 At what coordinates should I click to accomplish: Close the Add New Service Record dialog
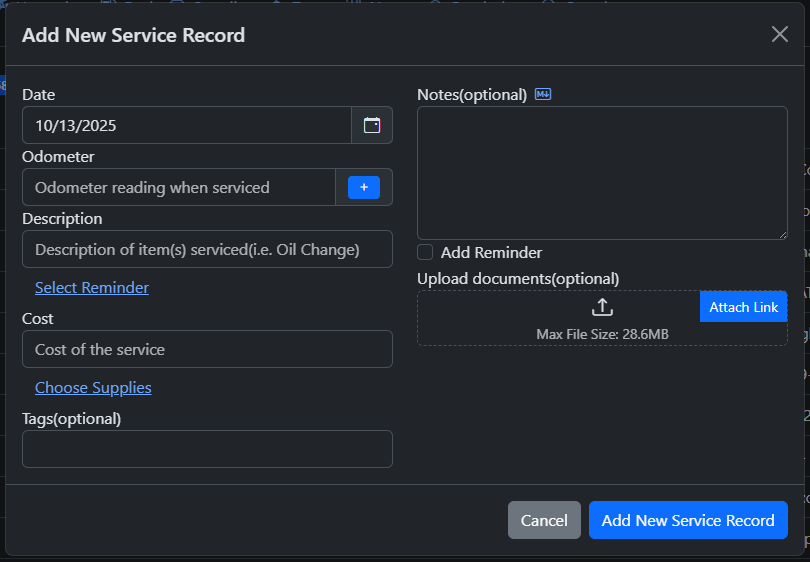click(x=780, y=34)
